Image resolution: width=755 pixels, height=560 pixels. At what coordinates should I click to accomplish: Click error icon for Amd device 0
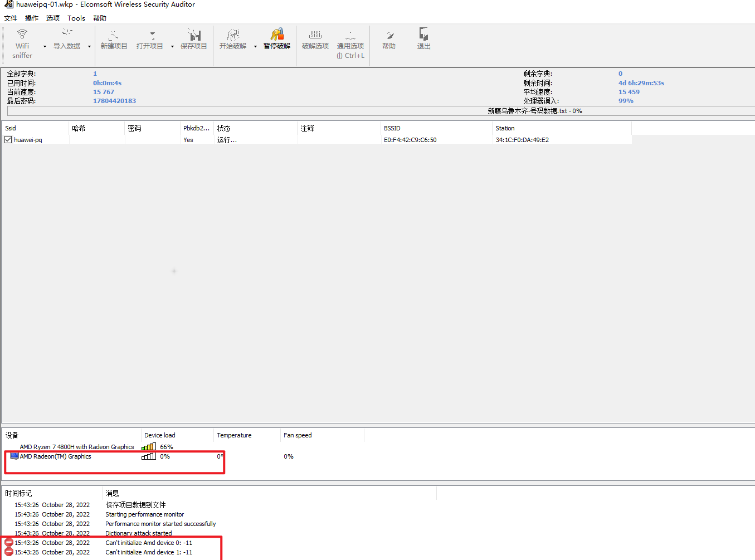[8, 542]
